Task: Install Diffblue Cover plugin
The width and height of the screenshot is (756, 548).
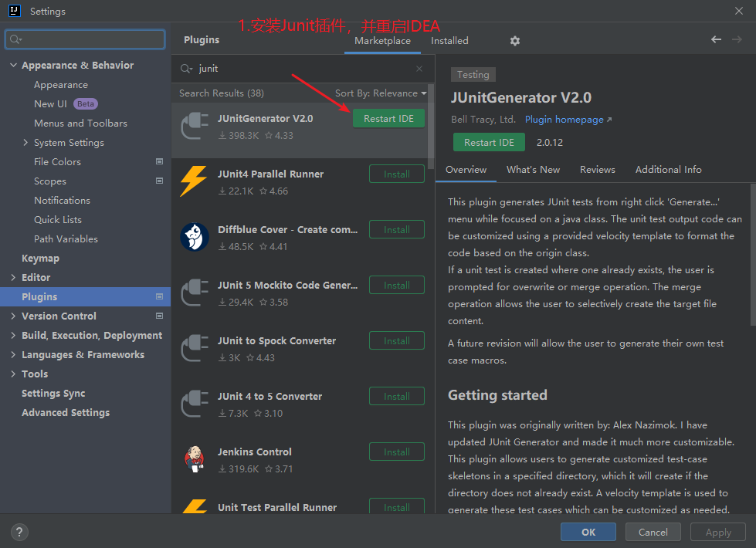Action: [397, 229]
